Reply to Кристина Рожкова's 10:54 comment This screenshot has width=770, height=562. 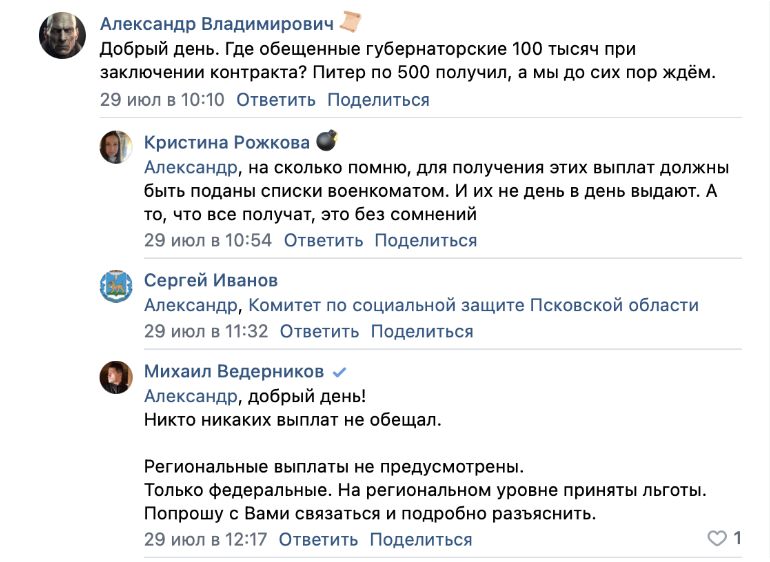point(323,240)
